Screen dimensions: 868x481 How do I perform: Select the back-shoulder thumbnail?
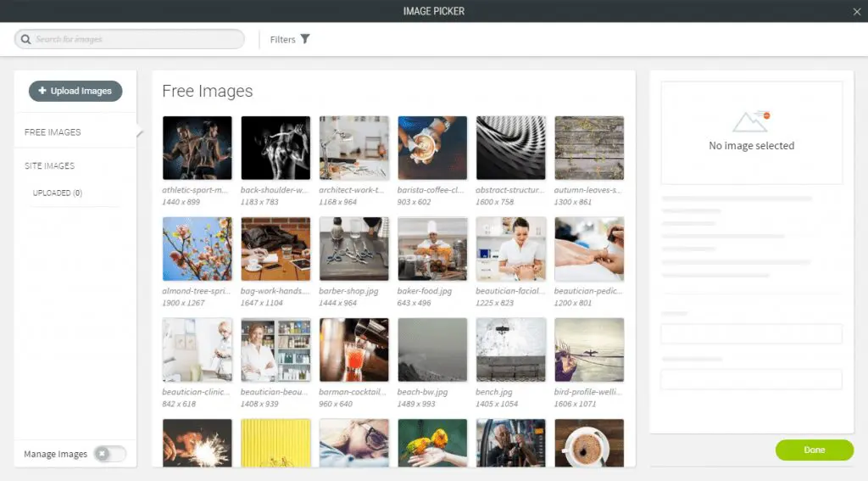point(275,148)
